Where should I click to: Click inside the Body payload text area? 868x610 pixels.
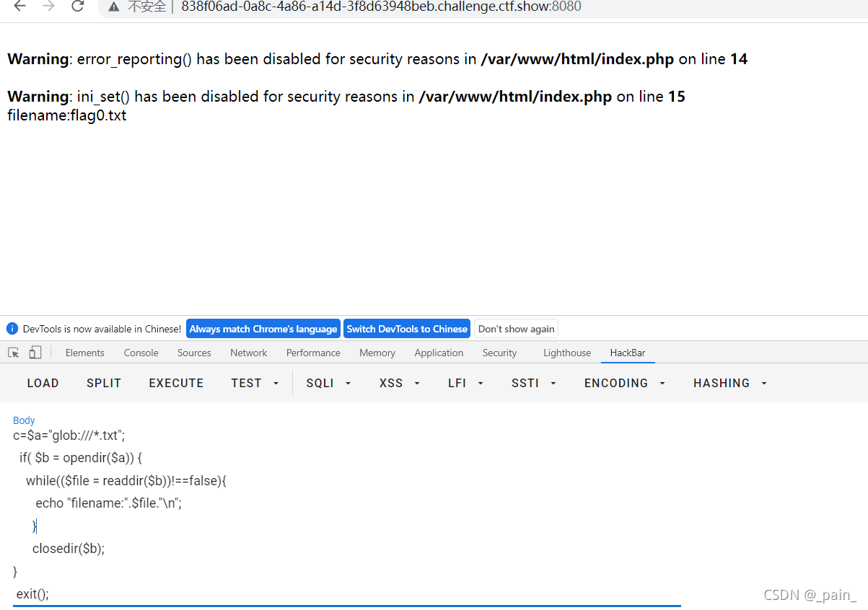click(346, 515)
